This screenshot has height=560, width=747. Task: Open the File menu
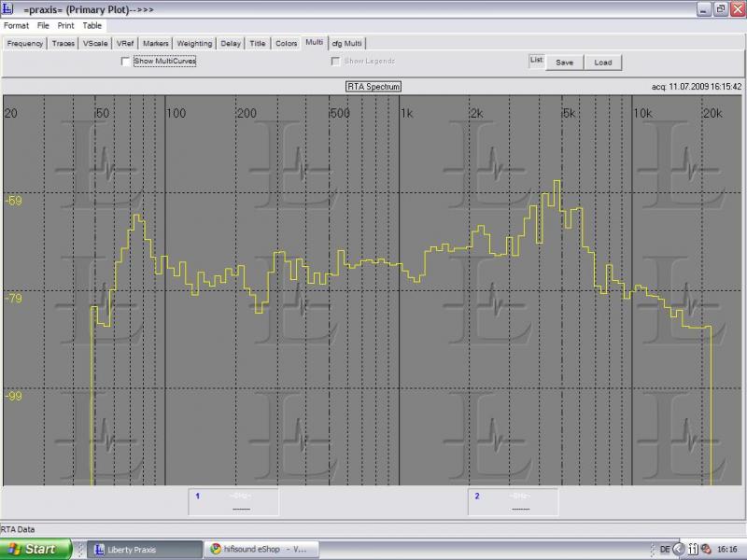pyautogui.click(x=43, y=26)
